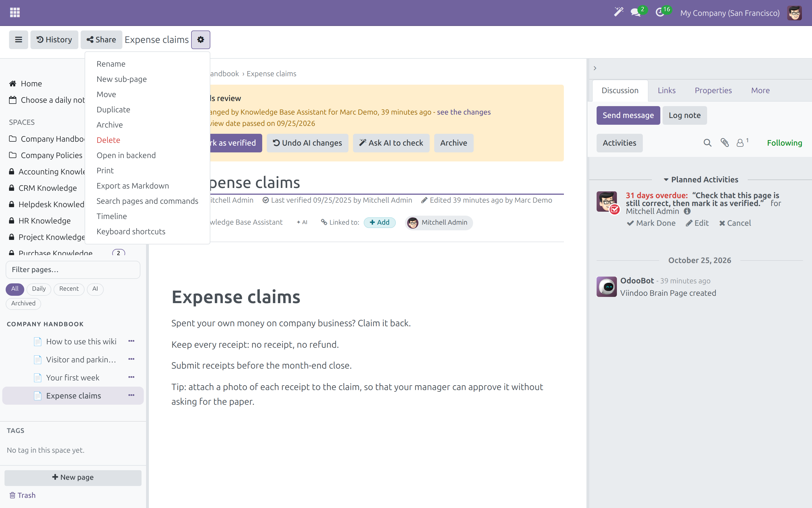Select the AI filter chip
812x508 pixels.
[x=95, y=289]
